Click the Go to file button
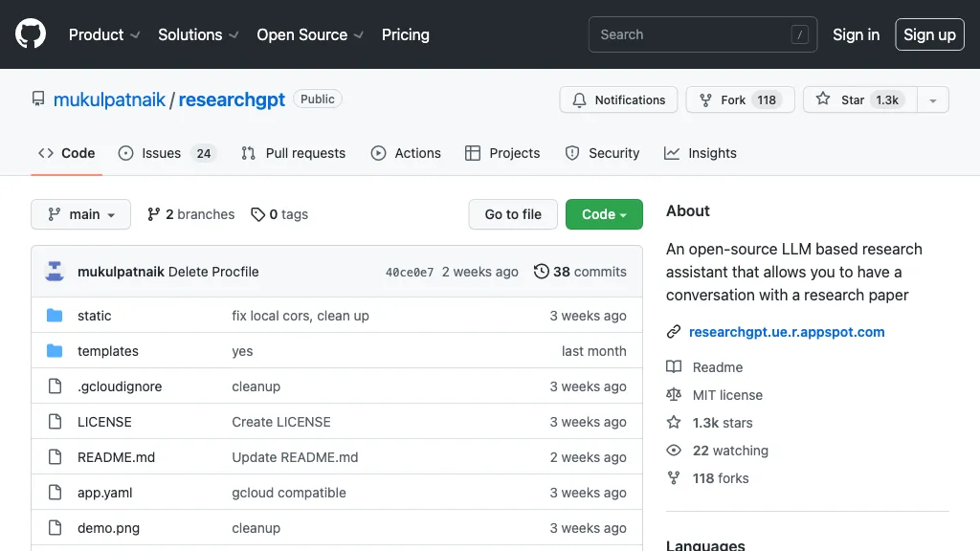 click(x=512, y=214)
